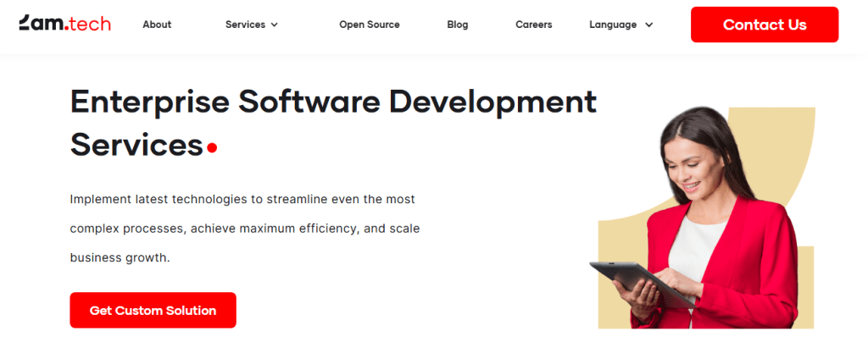868x364 pixels.
Task: Go to the Open Source page
Action: pos(369,25)
